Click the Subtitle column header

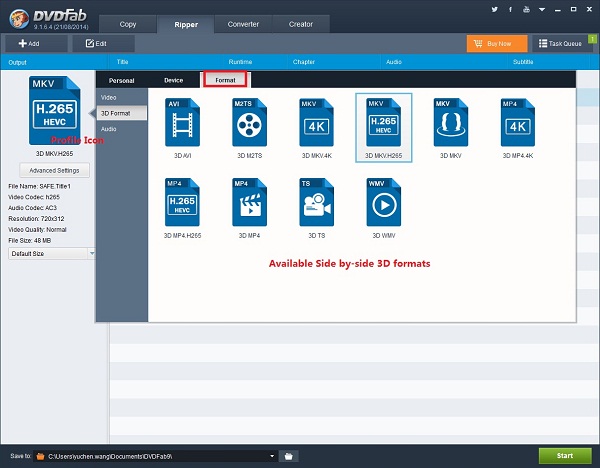coord(523,62)
